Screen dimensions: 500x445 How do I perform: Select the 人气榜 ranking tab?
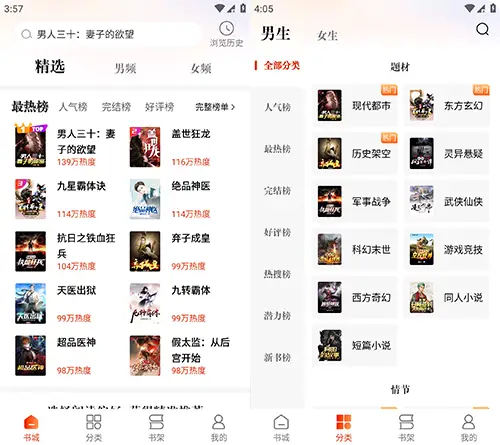73,107
